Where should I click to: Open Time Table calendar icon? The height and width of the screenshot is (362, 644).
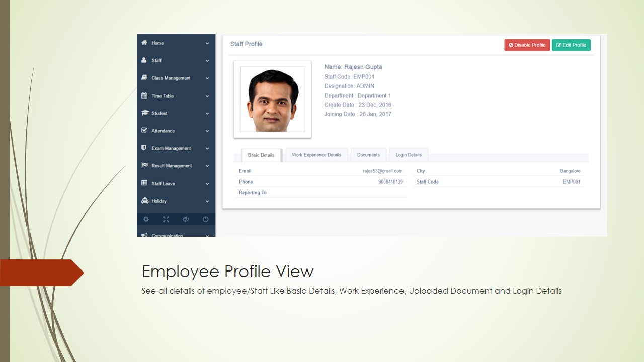point(144,96)
